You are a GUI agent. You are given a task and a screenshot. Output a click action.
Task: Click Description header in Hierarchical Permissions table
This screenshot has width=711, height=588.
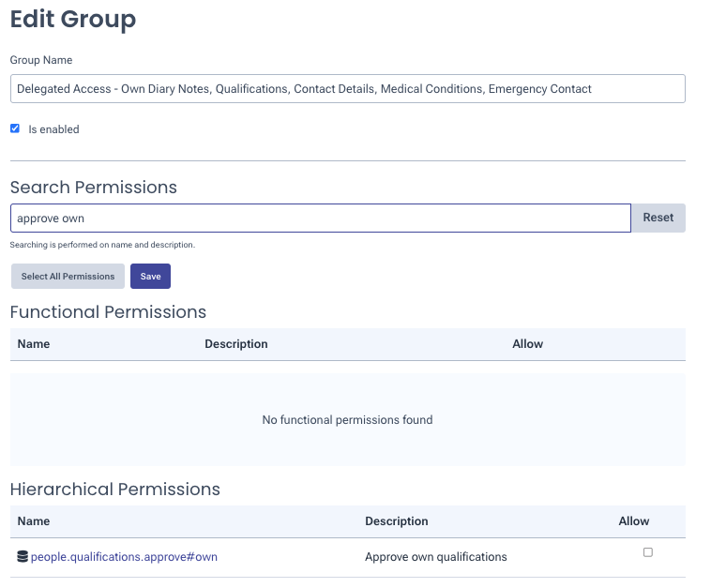pyautogui.click(x=396, y=521)
